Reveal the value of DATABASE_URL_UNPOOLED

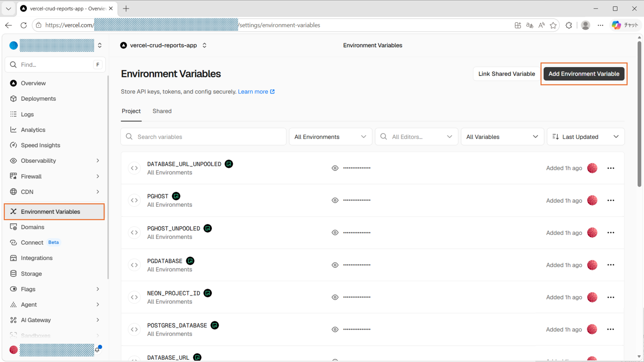[x=335, y=168]
